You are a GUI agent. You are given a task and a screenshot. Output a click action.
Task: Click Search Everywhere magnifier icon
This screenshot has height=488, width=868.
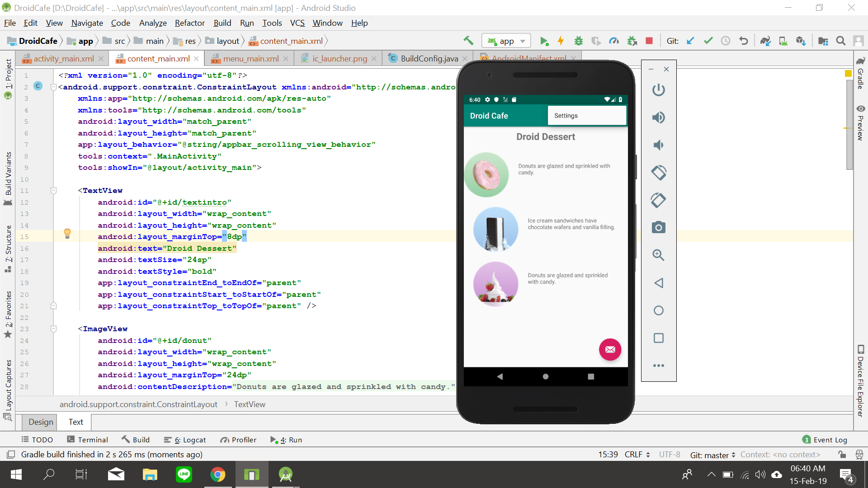click(841, 41)
